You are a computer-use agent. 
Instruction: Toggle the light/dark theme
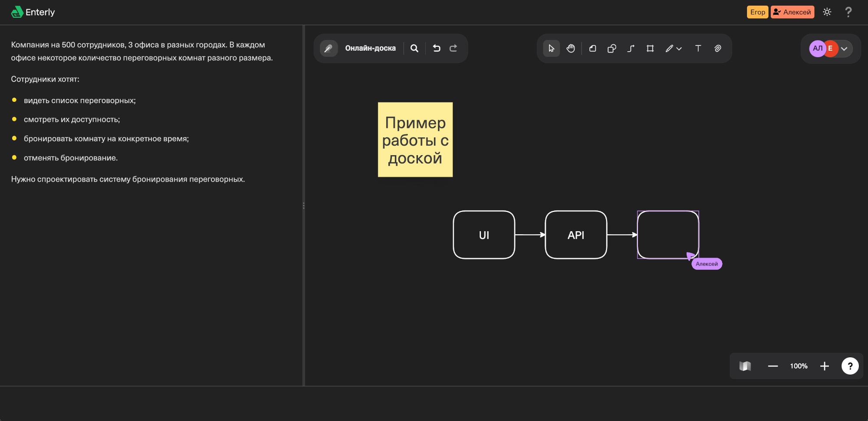tap(827, 12)
